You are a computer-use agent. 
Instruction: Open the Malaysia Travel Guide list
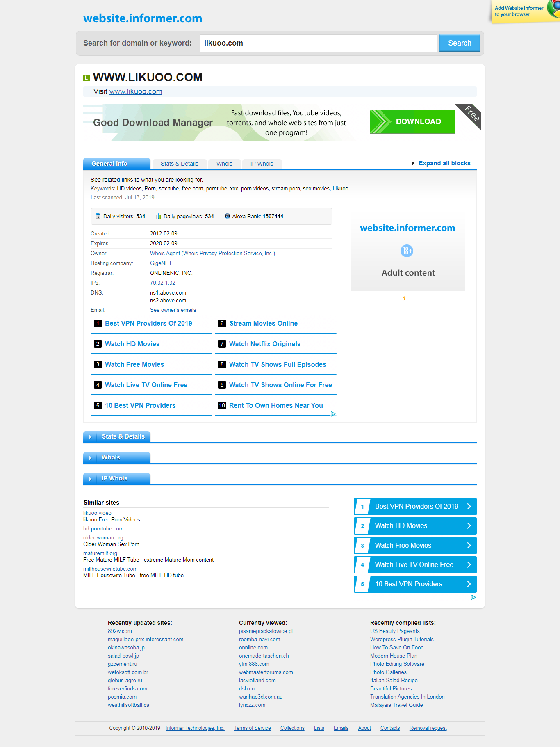tap(396, 705)
